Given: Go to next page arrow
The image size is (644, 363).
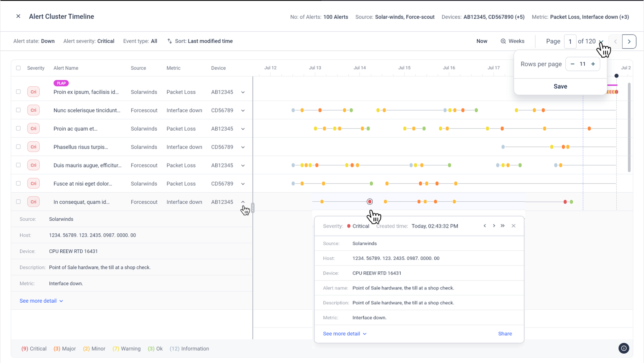Looking at the screenshot, I should tap(629, 41).
